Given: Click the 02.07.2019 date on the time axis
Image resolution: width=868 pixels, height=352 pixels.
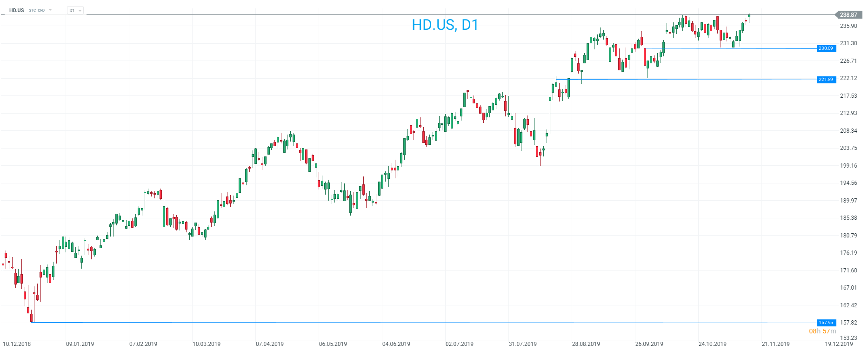Looking at the screenshot, I should (x=460, y=344).
